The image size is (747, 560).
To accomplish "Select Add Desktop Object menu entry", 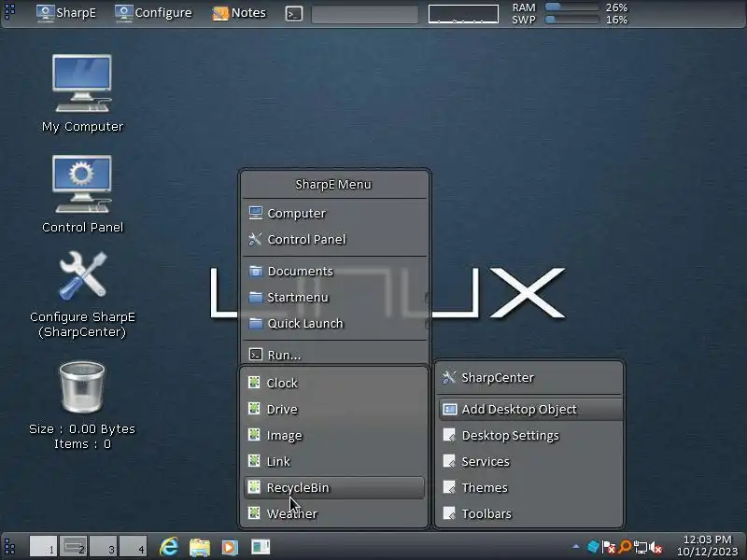I will pos(529,409).
